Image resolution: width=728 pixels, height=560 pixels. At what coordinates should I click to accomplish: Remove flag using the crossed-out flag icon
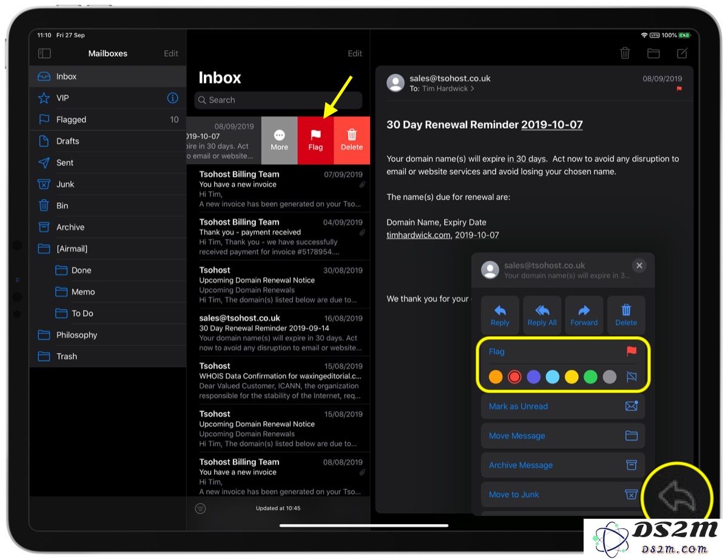click(631, 377)
